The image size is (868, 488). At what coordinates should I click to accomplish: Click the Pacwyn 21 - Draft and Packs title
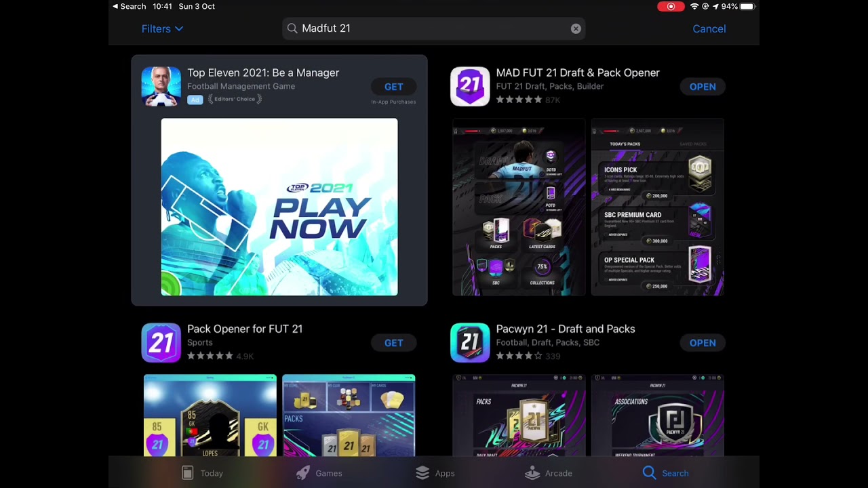coord(566,329)
